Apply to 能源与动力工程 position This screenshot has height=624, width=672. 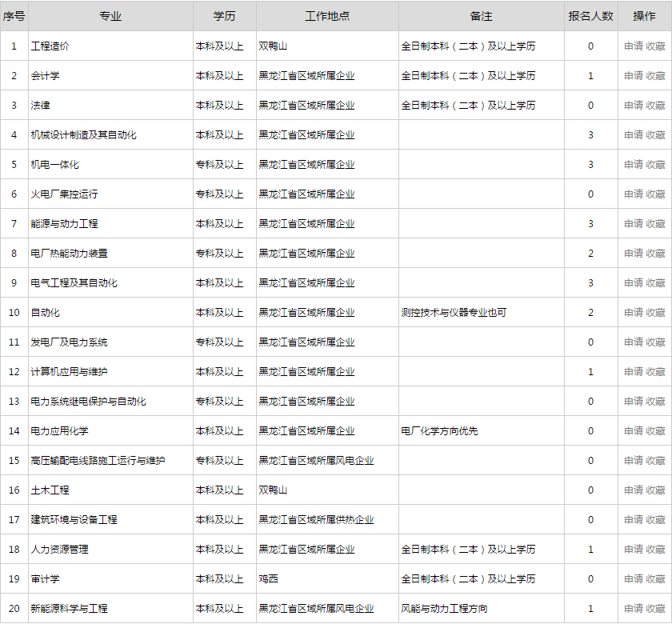(634, 224)
